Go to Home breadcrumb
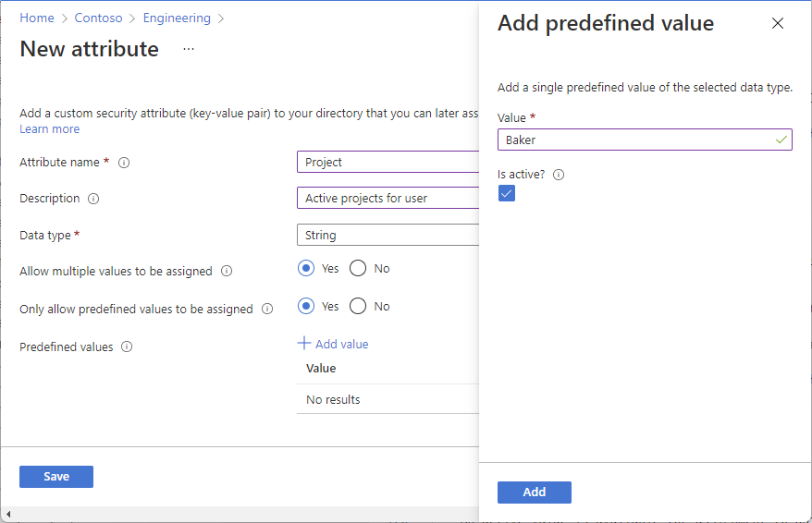Image resolution: width=812 pixels, height=523 pixels. tap(37, 18)
